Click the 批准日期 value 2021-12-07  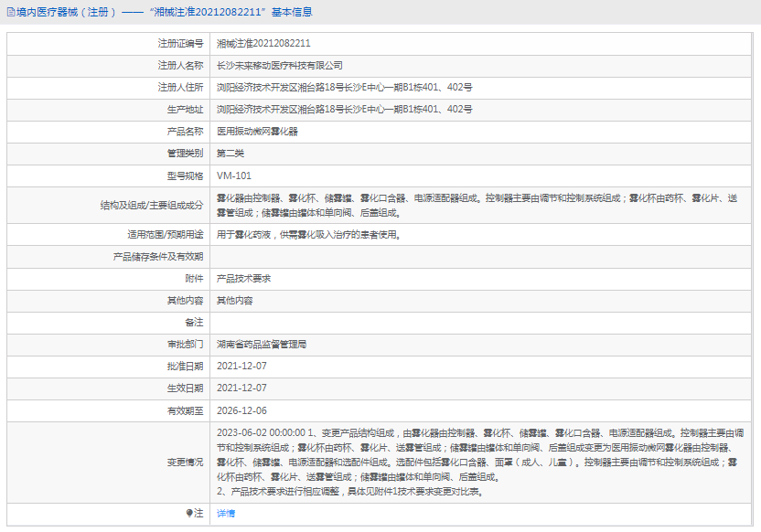(x=241, y=367)
